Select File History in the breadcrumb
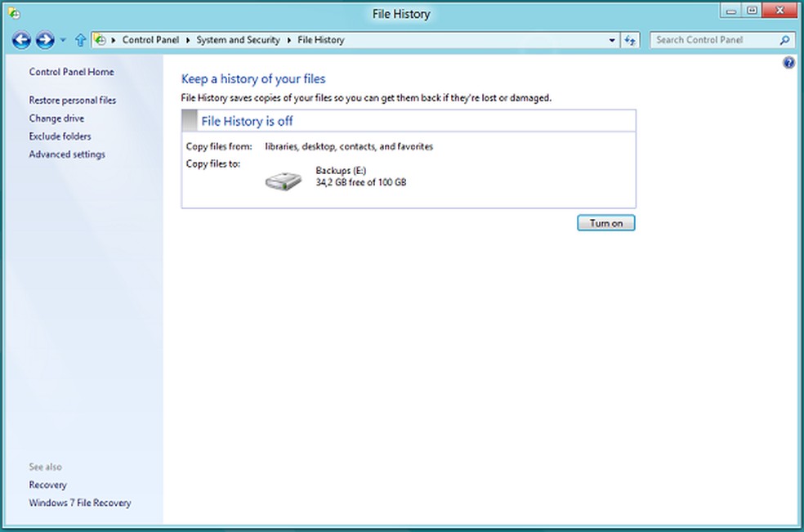The width and height of the screenshot is (804, 532). click(x=321, y=40)
